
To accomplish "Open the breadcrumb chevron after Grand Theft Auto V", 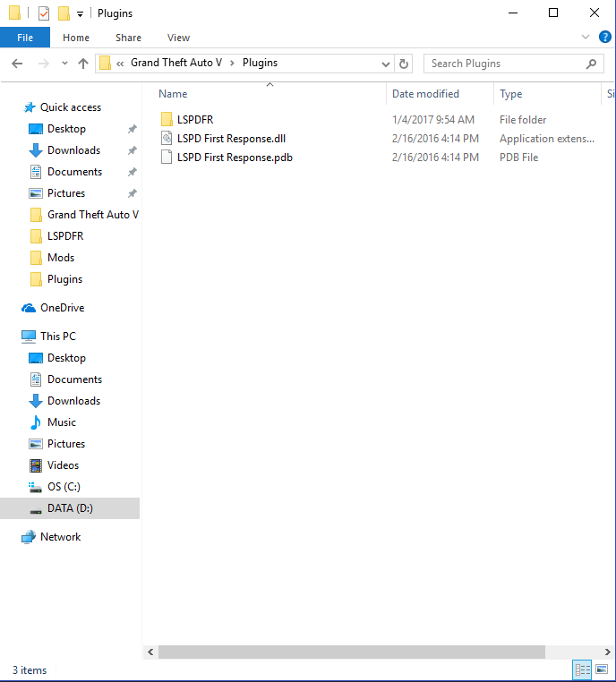I will 232,64.
